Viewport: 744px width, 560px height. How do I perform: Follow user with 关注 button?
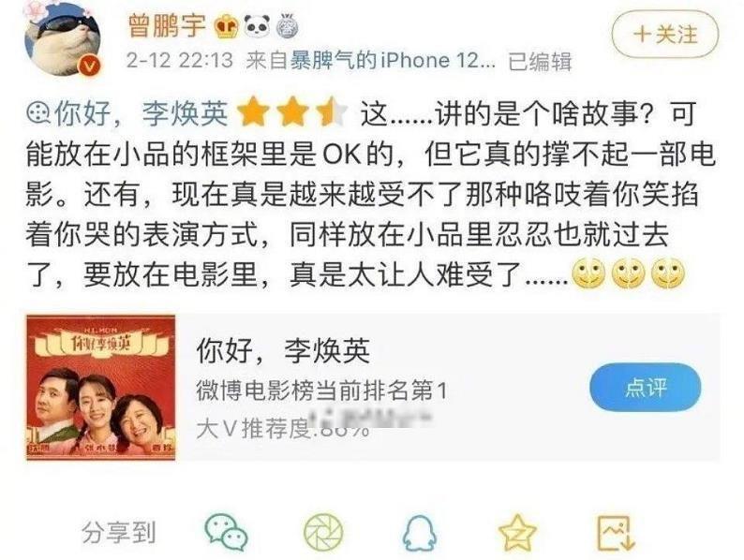tap(664, 34)
